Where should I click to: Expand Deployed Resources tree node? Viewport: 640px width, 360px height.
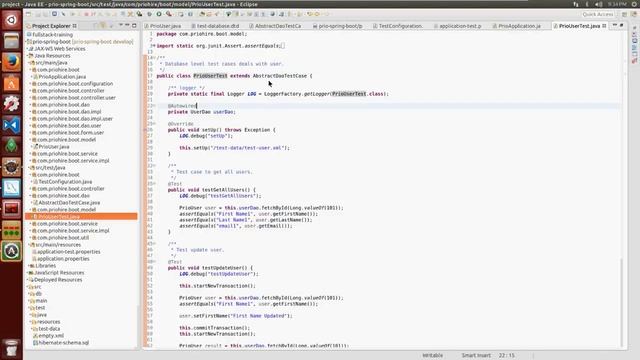pos(28,280)
